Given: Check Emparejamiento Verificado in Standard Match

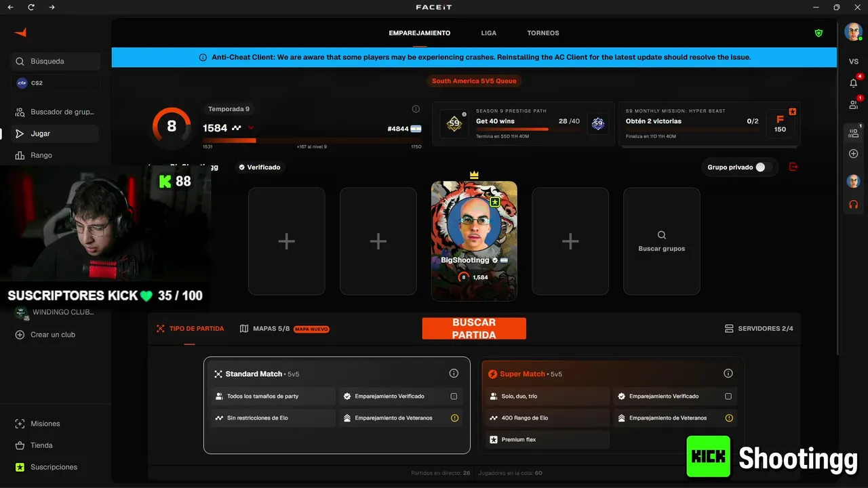Looking at the screenshot, I should tap(454, 396).
